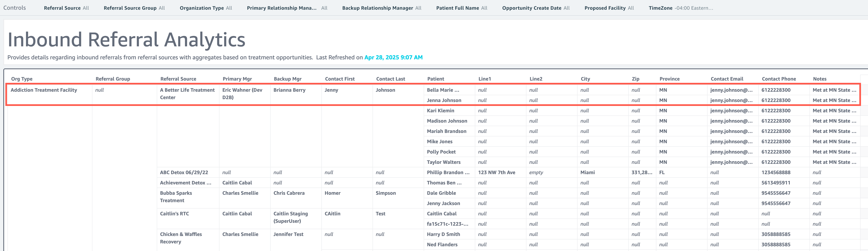Open the Proposed Facility filter control

point(609,8)
